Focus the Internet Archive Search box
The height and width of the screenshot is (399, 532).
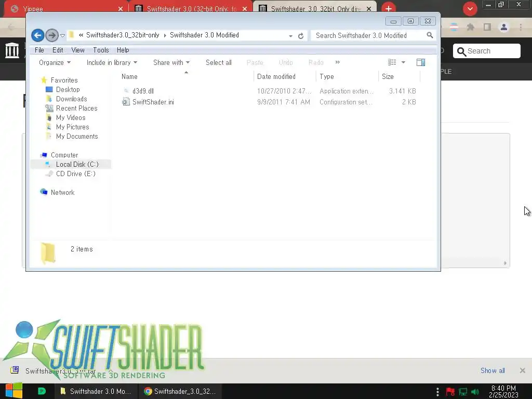pos(486,51)
